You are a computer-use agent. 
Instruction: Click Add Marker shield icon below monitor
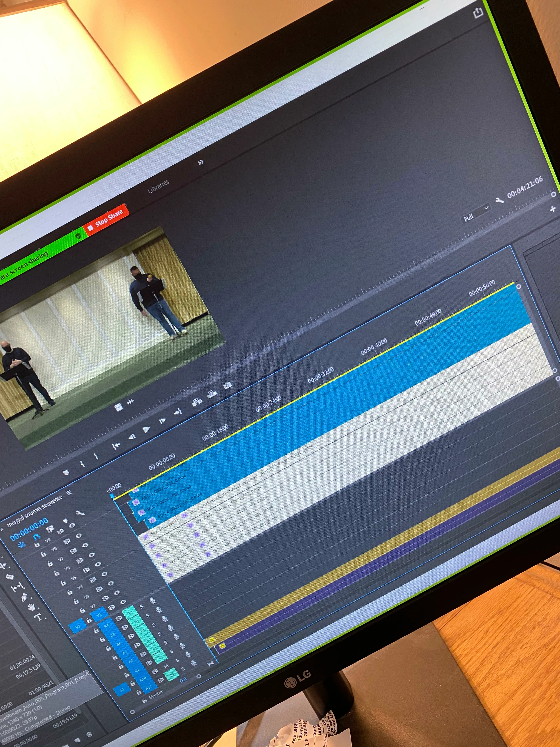click(66, 472)
